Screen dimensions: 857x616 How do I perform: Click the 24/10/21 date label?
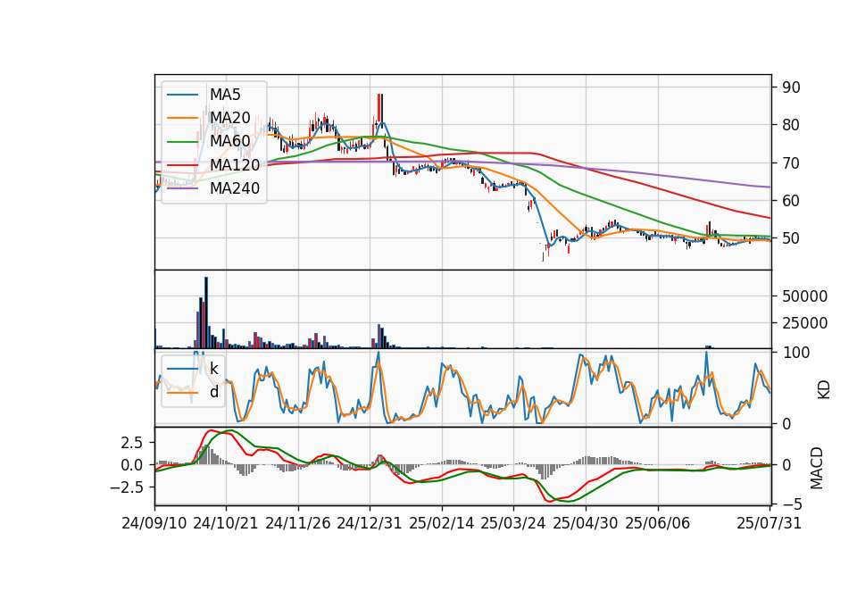pyautogui.click(x=226, y=523)
